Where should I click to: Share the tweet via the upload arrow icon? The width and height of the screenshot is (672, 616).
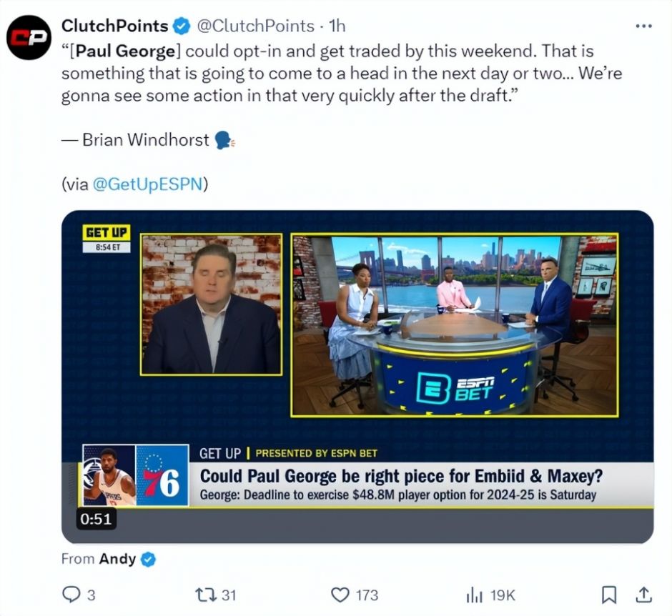[x=643, y=595]
